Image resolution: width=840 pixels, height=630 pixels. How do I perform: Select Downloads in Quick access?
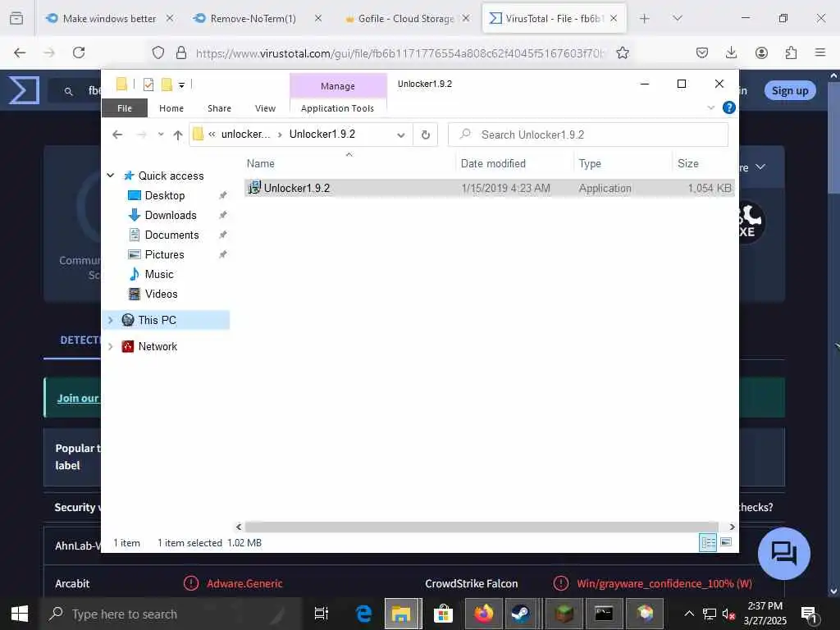[171, 216]
